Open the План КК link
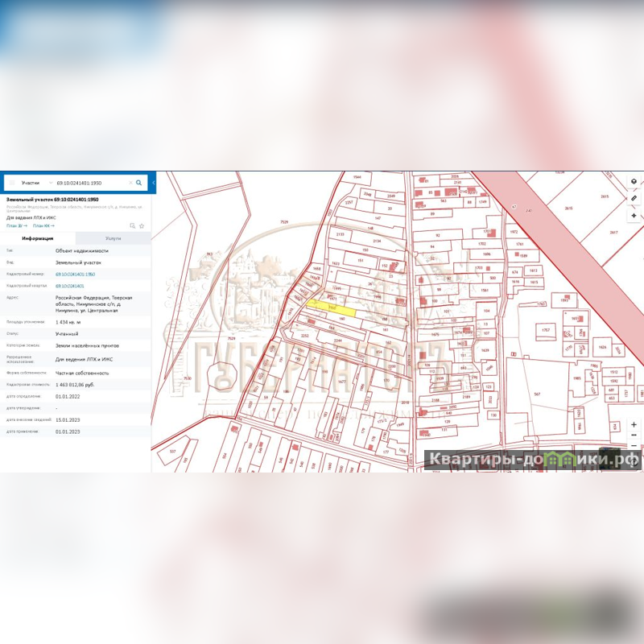Screen dimensions: 644x644 [x=43, y=225]
